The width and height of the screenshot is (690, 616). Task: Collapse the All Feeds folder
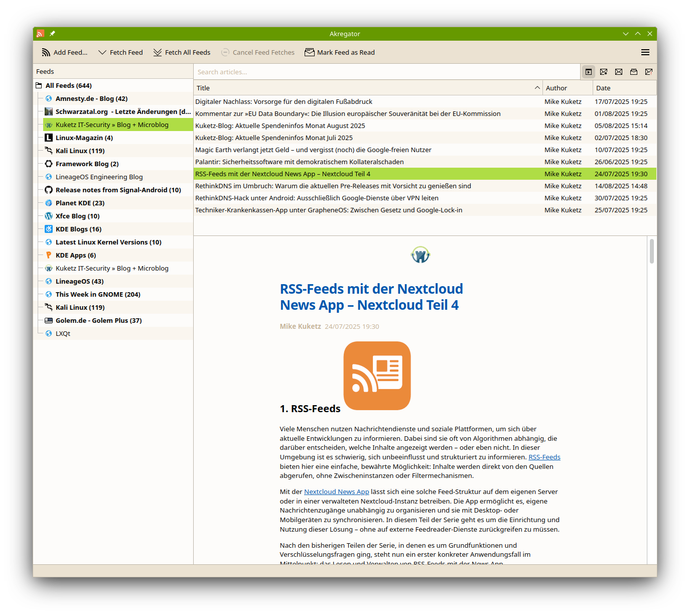[x=39, y=86]
